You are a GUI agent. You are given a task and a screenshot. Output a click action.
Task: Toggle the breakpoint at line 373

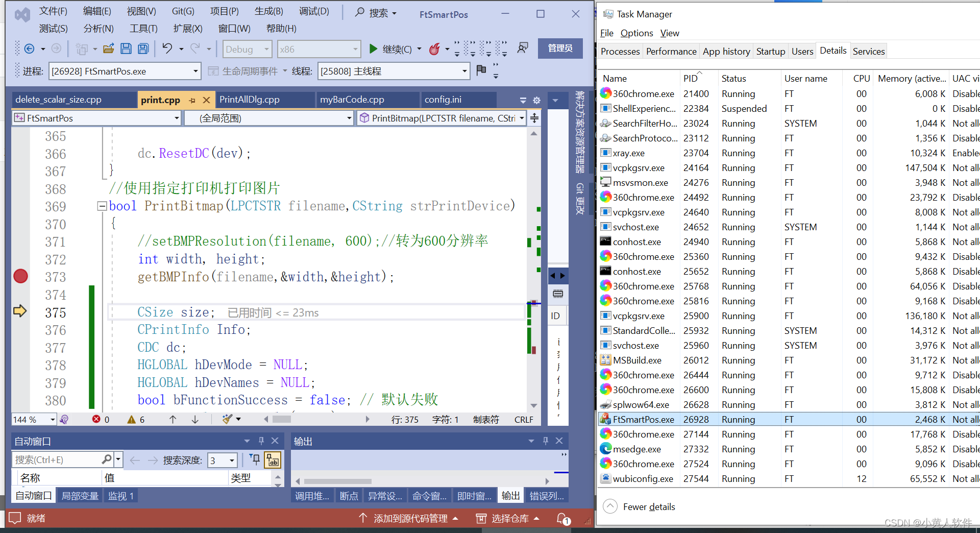pyautogui.click(x=20, y=276)
